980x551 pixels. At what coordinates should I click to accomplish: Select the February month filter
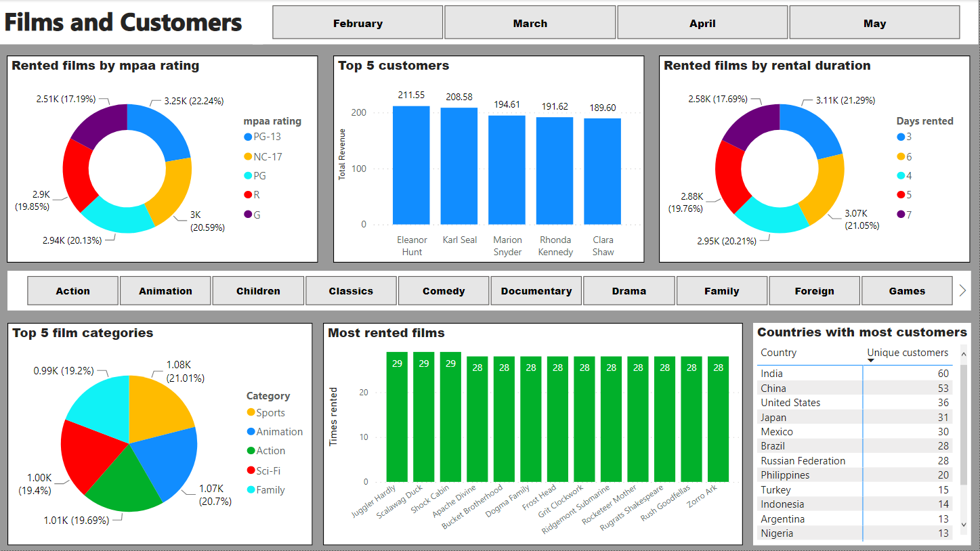(x=358, y=22)
